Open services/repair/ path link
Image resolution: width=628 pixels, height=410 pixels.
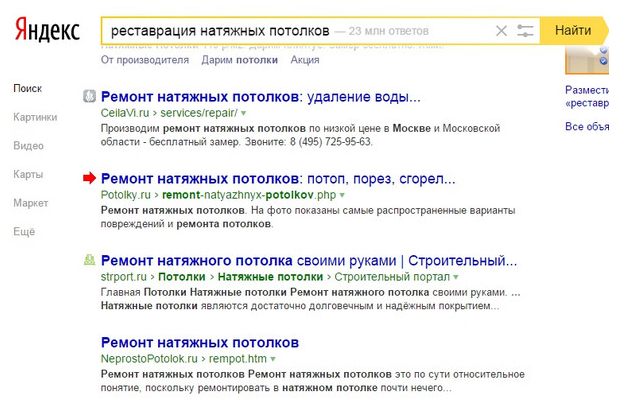(x=199, y=113)
